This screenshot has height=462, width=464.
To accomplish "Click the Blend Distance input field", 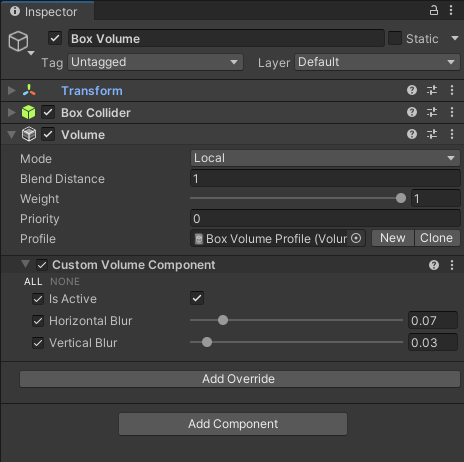I will pyautogui.click(x=325, y=179).
